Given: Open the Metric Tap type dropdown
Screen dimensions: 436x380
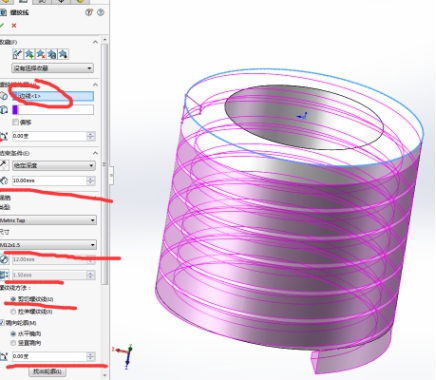Looking at the screenshot, I should click(48, 220).
